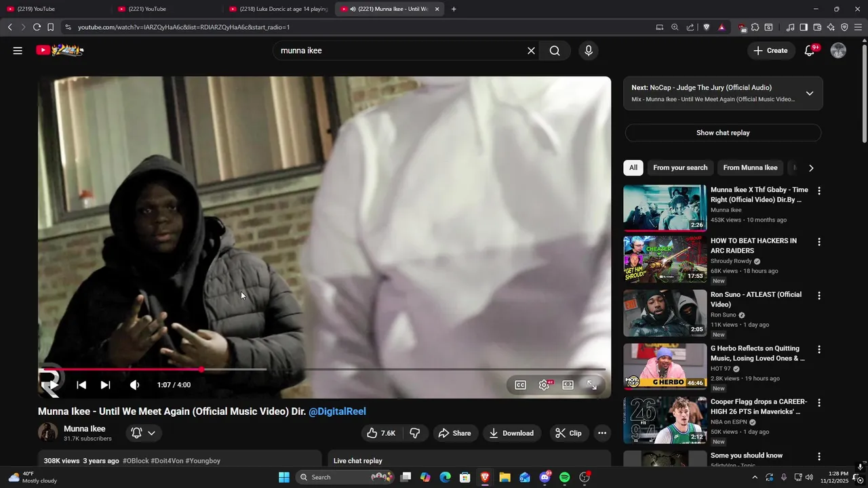Open the account avatar menu
868x488 pixels.
pos(838,50)
